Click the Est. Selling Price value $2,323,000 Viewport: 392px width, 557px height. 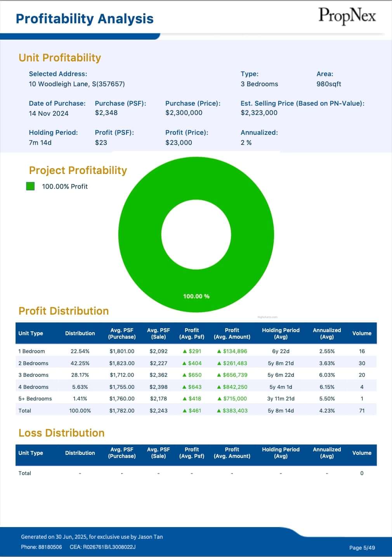[x=259, y=113]
